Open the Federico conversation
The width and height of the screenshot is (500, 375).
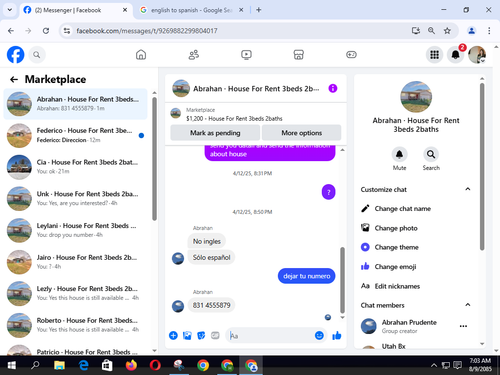click(x=75, y=135)
